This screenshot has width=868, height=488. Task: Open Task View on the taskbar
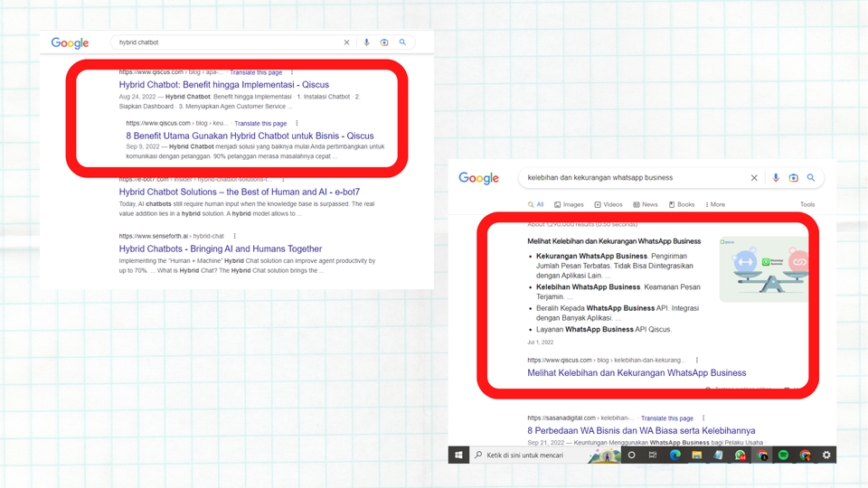pyautogui.click(x=653, y=455)
